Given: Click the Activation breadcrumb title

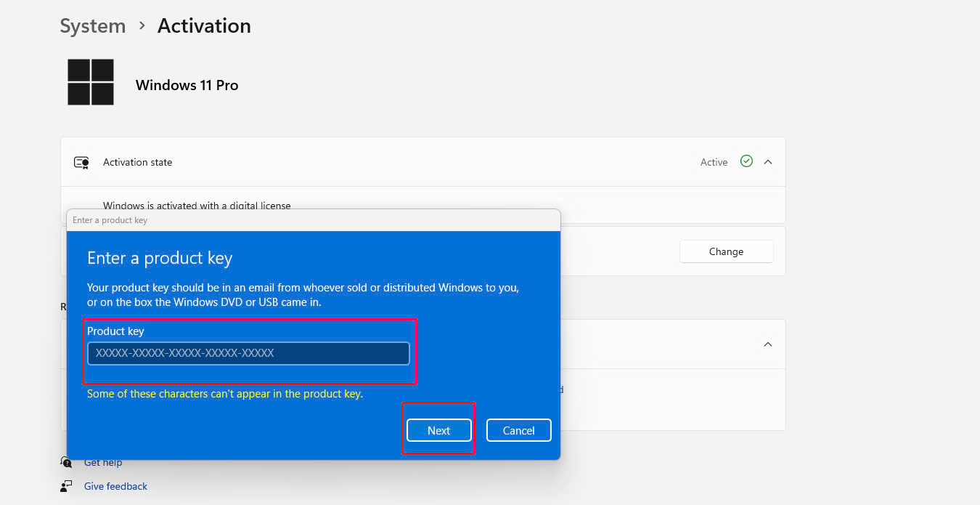Looking at the screenshot, I should point(204,26).
